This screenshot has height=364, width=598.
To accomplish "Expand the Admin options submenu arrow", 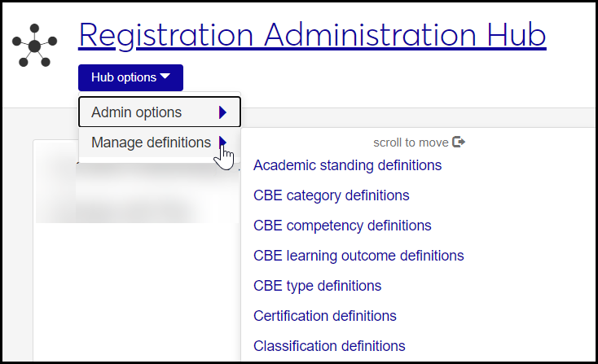I will (222, 112).
